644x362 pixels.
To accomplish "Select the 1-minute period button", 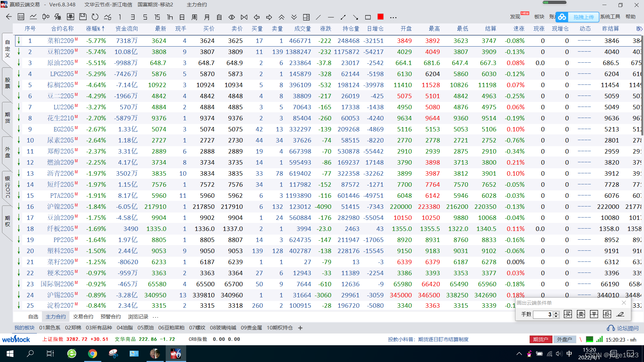I will coord(120,17).
